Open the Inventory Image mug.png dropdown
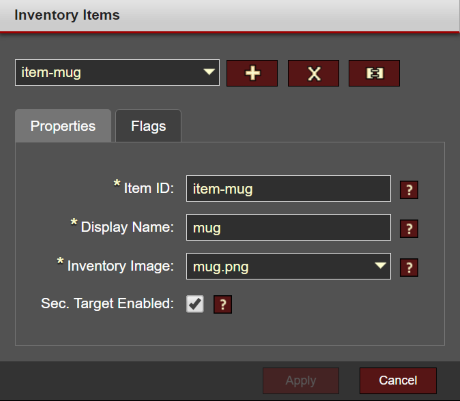Image resolution: width=460 pixels, height=401 pixels. tap(288, 267)
